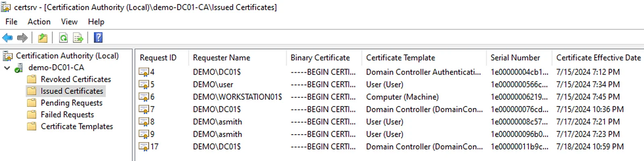Click Domain Controller Authentication template cell
The image size is (644, 161).
(x=423, y=72)
